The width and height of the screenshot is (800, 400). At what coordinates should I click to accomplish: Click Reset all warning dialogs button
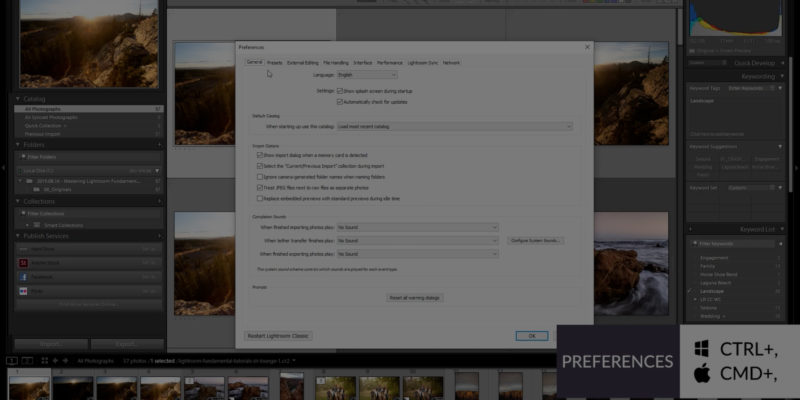pos(415,297)
